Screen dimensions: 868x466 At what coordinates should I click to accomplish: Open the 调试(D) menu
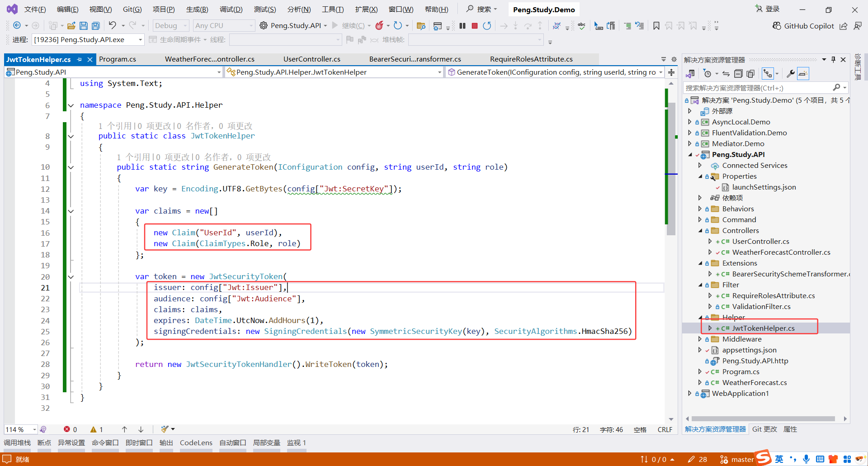click(231, 10)
